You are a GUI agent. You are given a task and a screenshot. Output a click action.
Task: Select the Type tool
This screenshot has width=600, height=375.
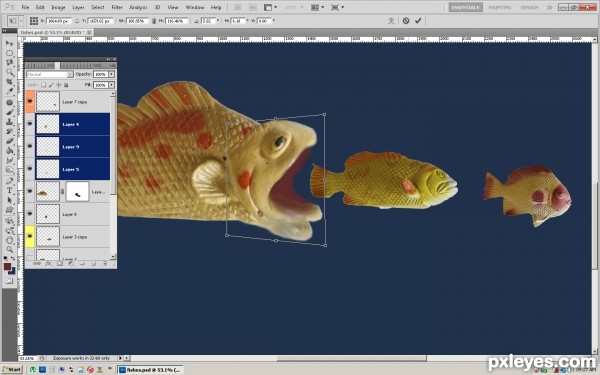(x=9, y=190)
